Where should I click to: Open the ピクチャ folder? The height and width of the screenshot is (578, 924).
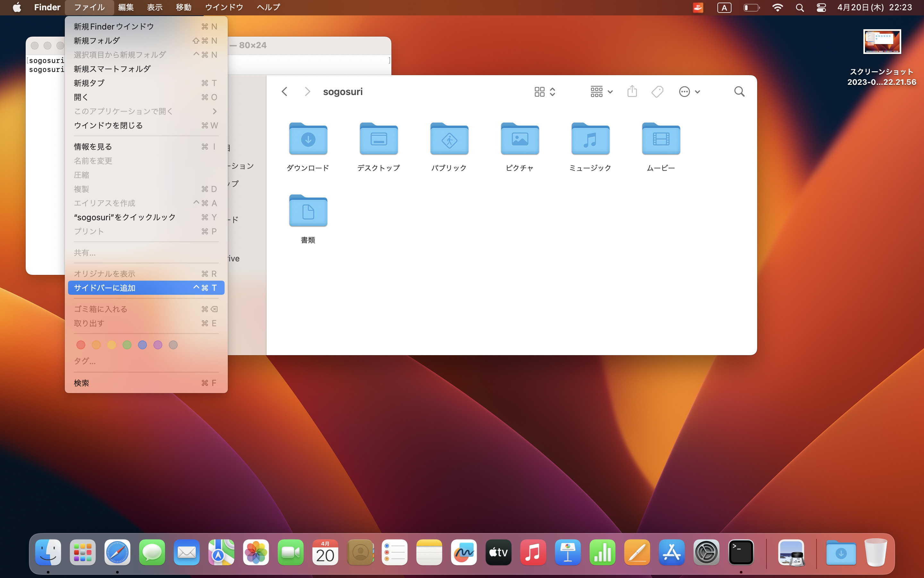(520, 139)
